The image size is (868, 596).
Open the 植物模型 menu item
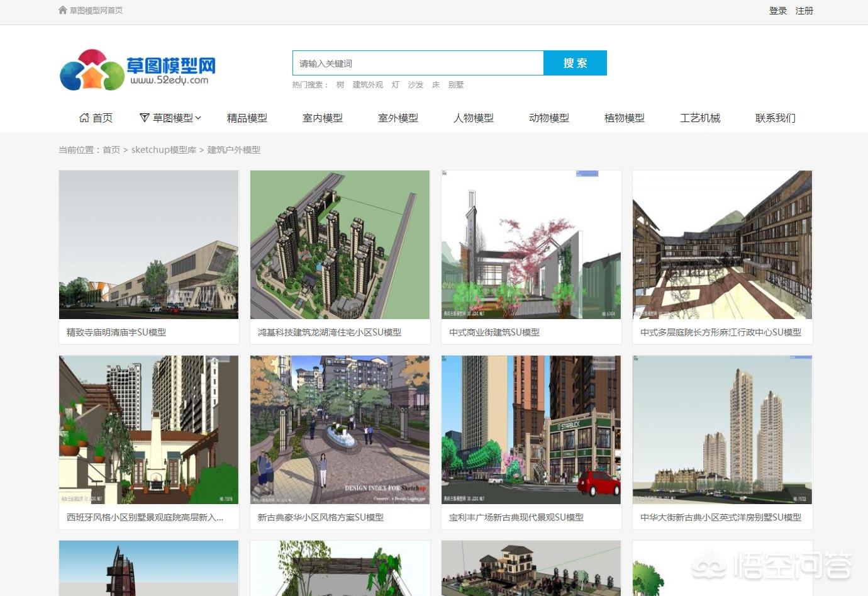(625, 118)
